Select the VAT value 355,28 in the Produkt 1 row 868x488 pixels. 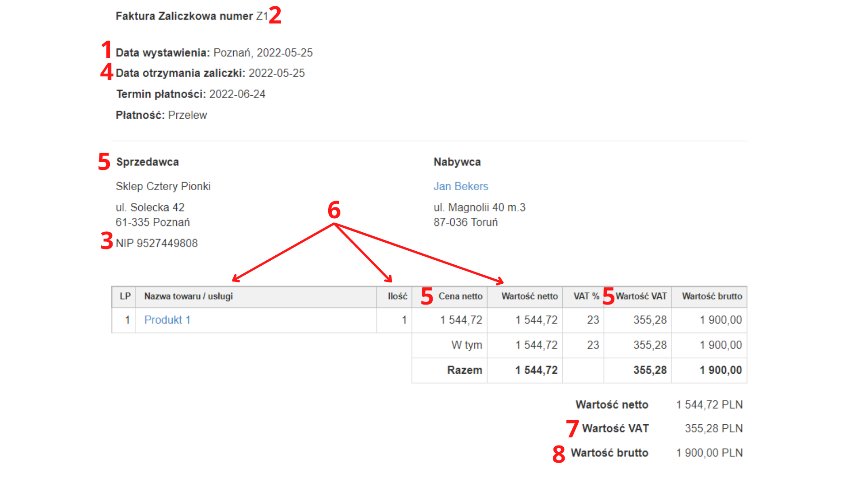[x=650, y=320]
